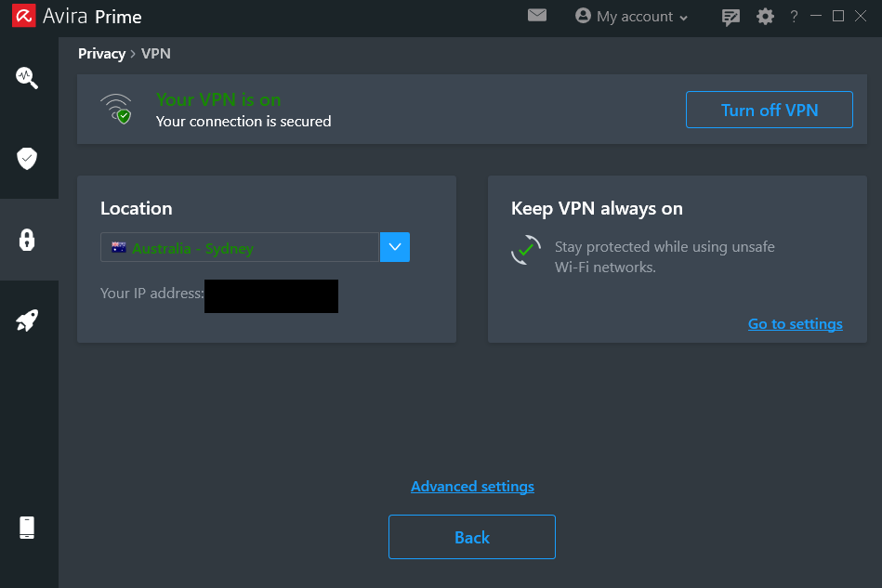This screenshot has height=588, width=882.
Task: Click 'Stay protected while using unsafe' text
Action: click(665, 247)
